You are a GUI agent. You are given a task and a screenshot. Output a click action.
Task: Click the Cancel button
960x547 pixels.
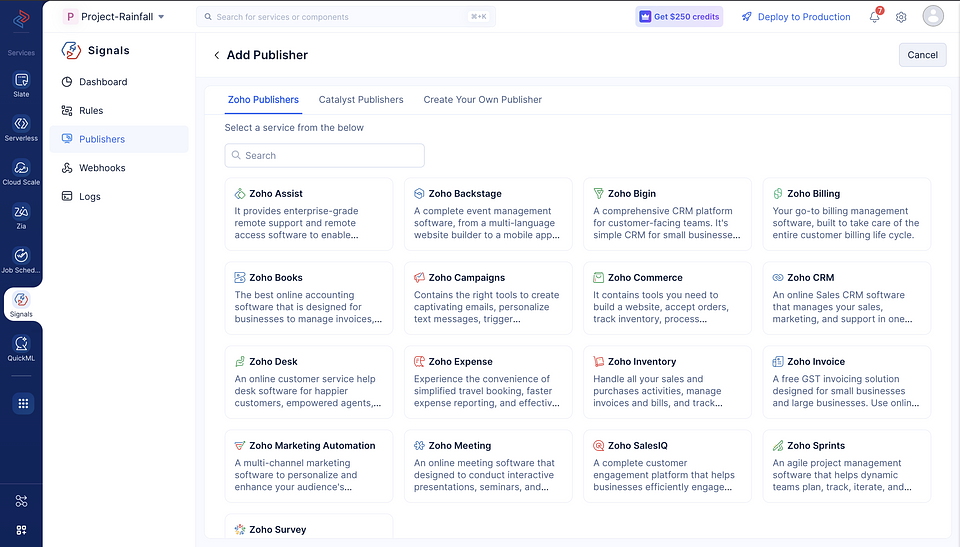(x=923, y=55)
